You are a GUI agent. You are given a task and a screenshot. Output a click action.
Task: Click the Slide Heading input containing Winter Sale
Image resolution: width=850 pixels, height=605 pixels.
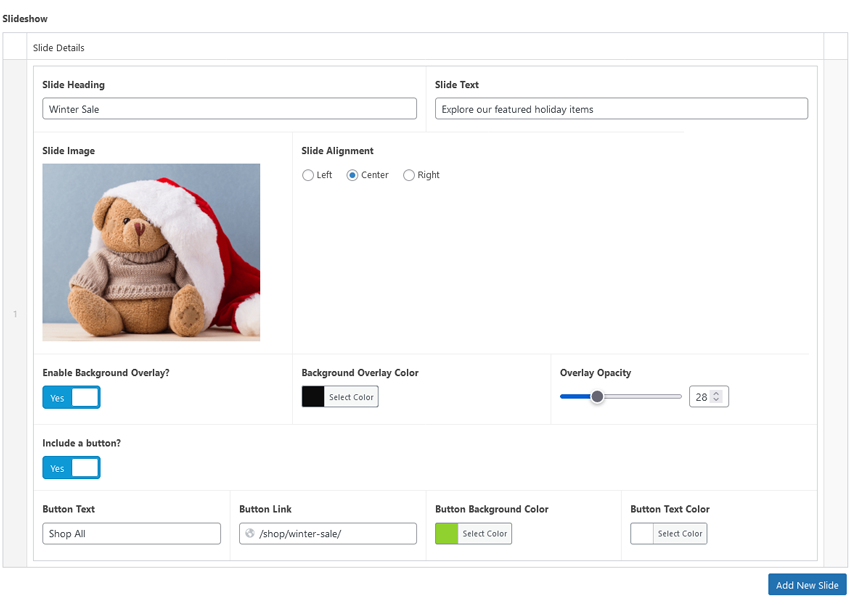[228, 108]
